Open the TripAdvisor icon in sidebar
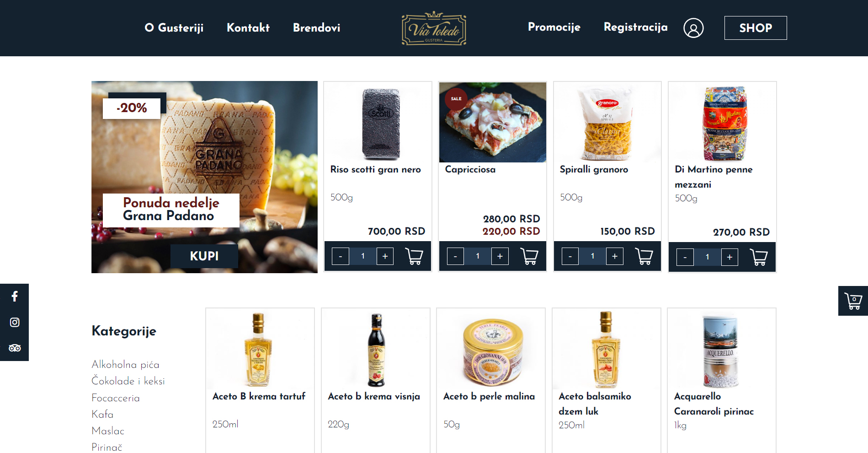 [15, 348]
